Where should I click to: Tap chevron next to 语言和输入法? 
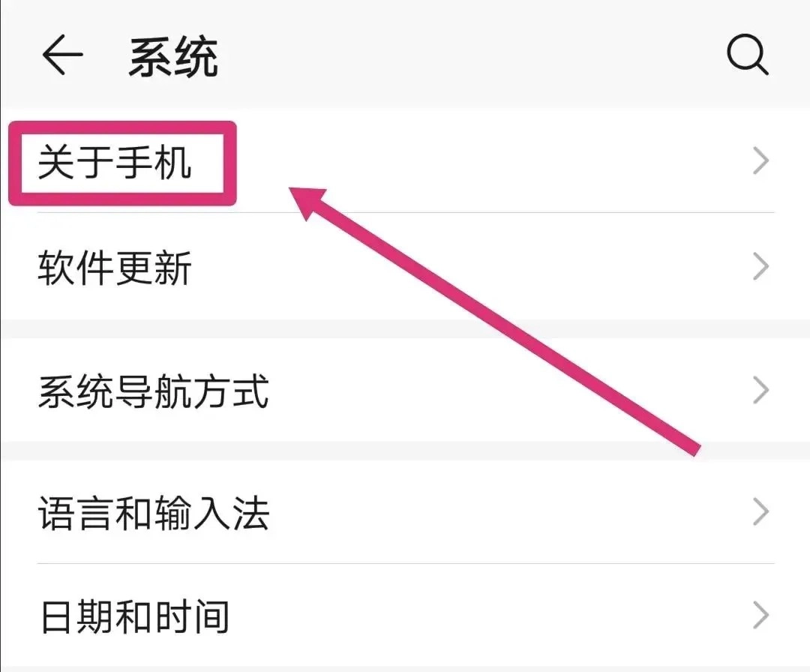pos(761,514)
